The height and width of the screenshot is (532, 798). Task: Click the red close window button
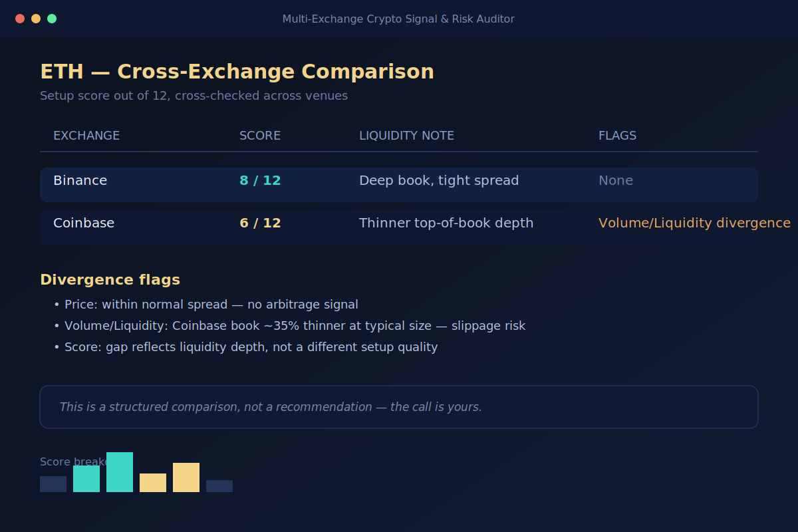pyautogui.click(x=20, y=19)
